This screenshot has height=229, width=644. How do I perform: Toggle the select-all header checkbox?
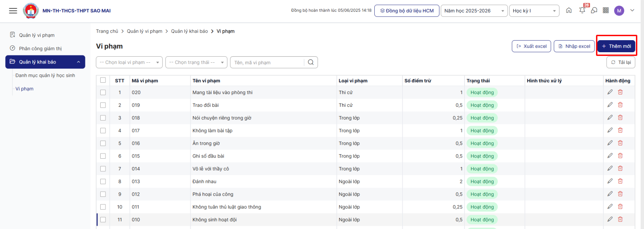click(x=103, y=80)
